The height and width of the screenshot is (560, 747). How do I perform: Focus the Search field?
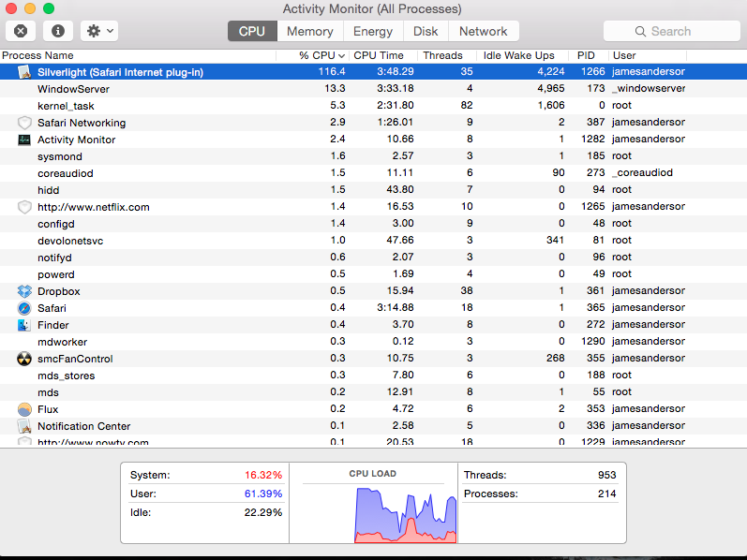[x=672, y=31]
